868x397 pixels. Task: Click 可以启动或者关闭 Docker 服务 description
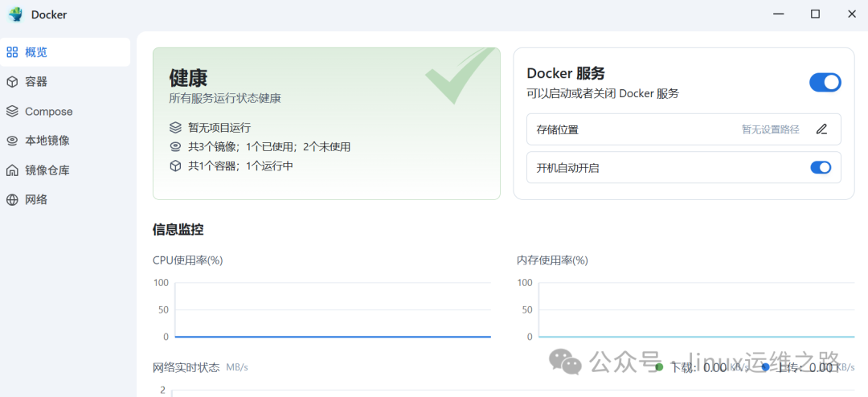tap(603, 93)
